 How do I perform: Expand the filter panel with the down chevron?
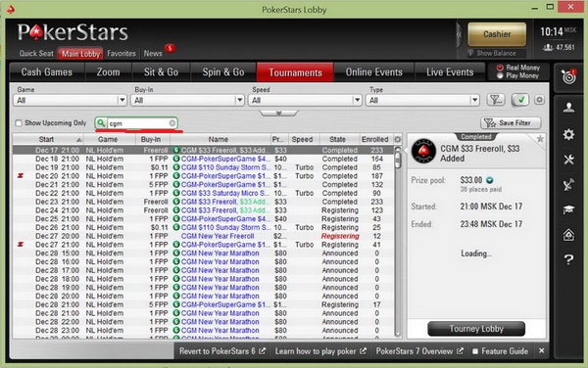278,113
